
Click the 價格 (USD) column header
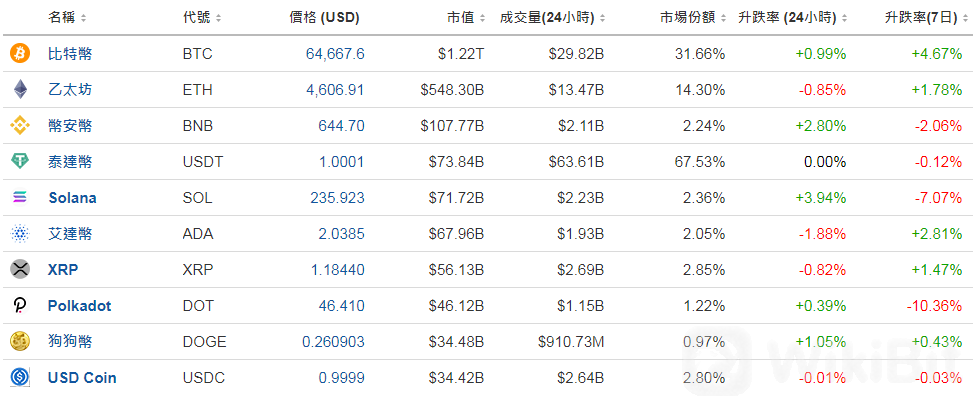click(324, 18)
